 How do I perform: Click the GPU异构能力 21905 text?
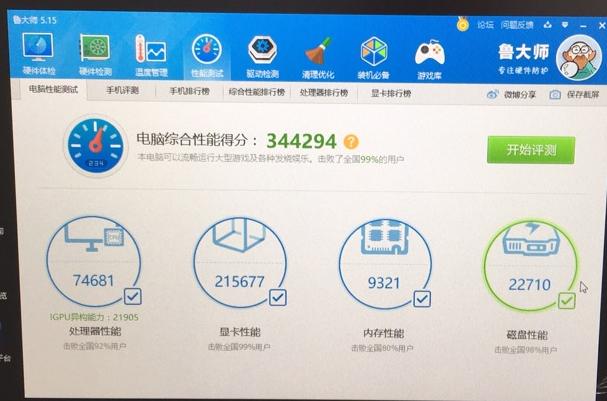point(94,317)
